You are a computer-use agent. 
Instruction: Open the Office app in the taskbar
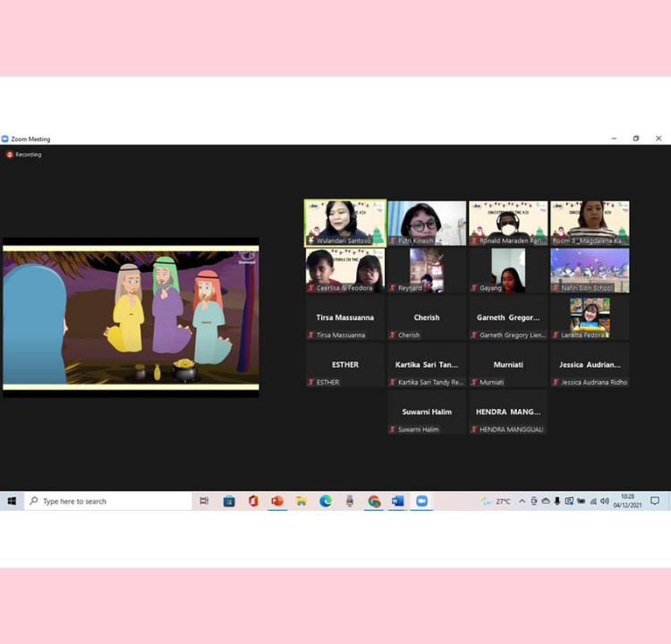click(253, 501)
